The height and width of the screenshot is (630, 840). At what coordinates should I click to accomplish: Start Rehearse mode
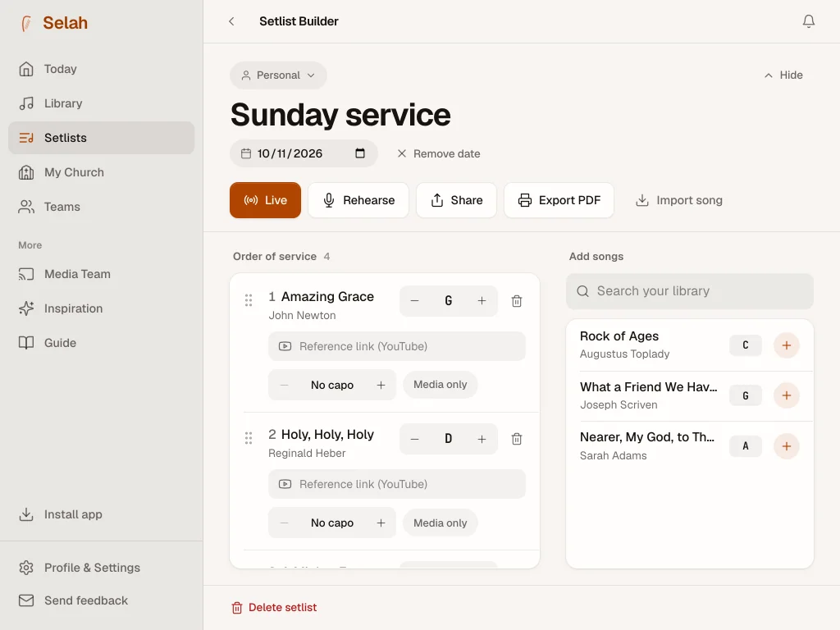(358, 200)
